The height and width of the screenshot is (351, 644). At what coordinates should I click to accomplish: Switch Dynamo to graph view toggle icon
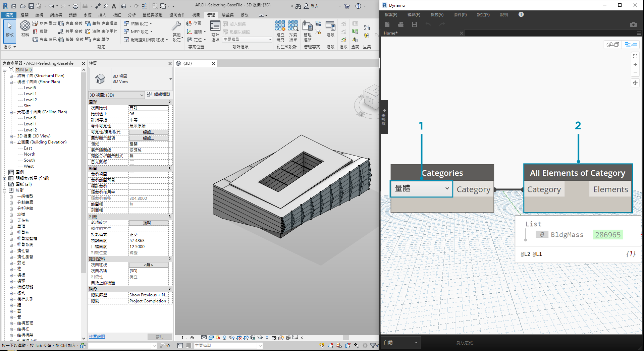pyautogui.click(x=631, y=45)
